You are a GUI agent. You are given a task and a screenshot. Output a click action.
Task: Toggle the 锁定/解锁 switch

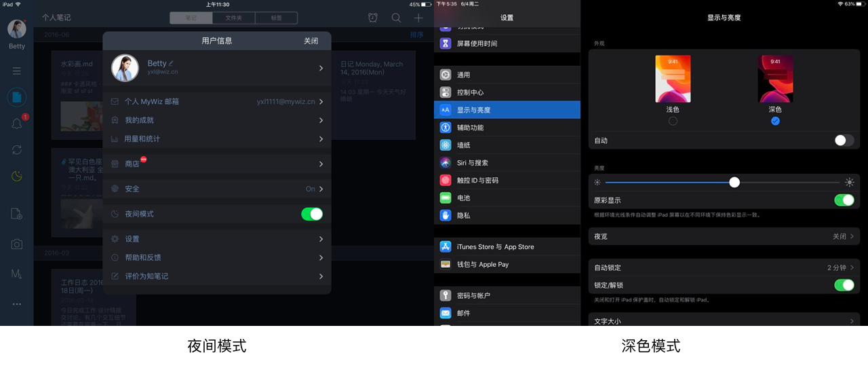pos(844,285)
